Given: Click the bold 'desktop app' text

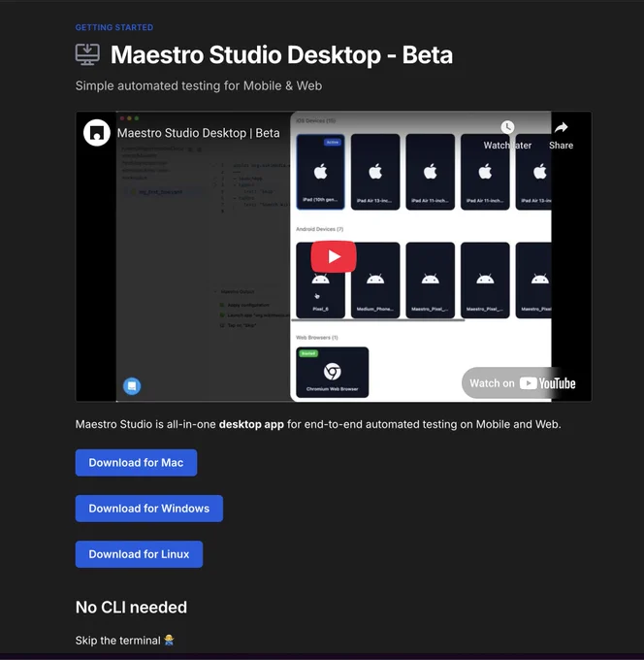Looking at the screenshot, I should [x=251, y=424].
